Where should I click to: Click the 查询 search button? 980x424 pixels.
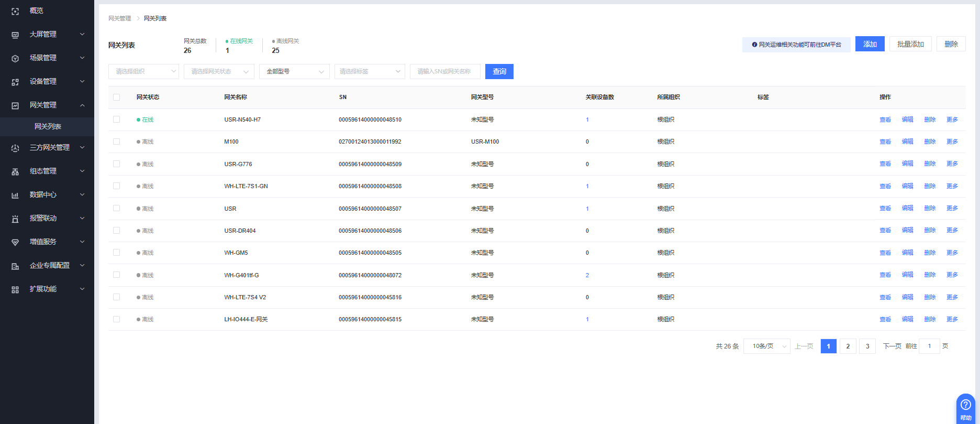point(499,71)
